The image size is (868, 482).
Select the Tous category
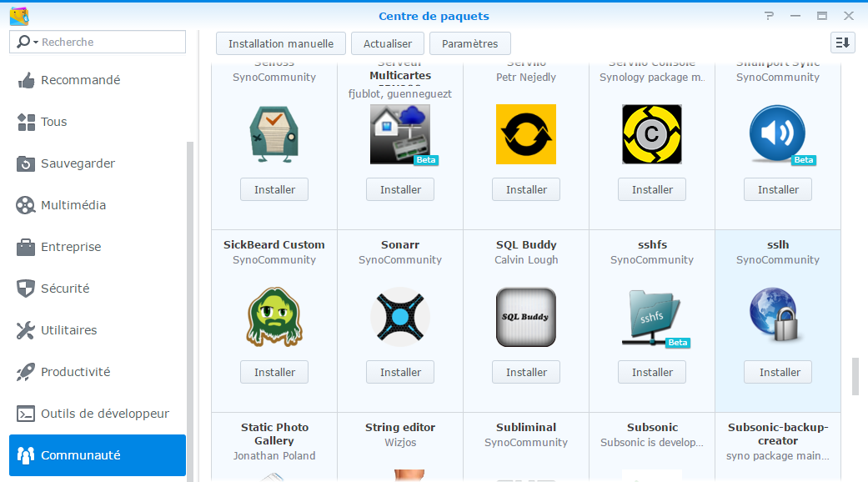click(98, 122)
